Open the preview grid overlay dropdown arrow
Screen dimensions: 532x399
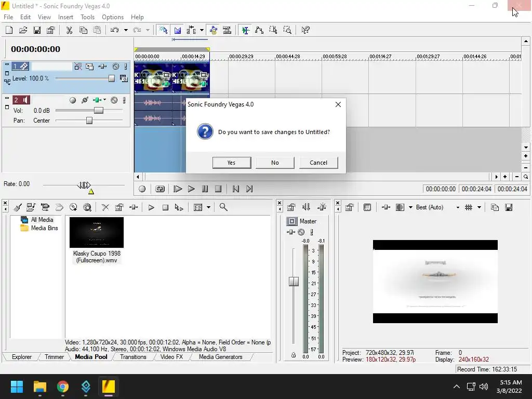(x=479, y=207)
